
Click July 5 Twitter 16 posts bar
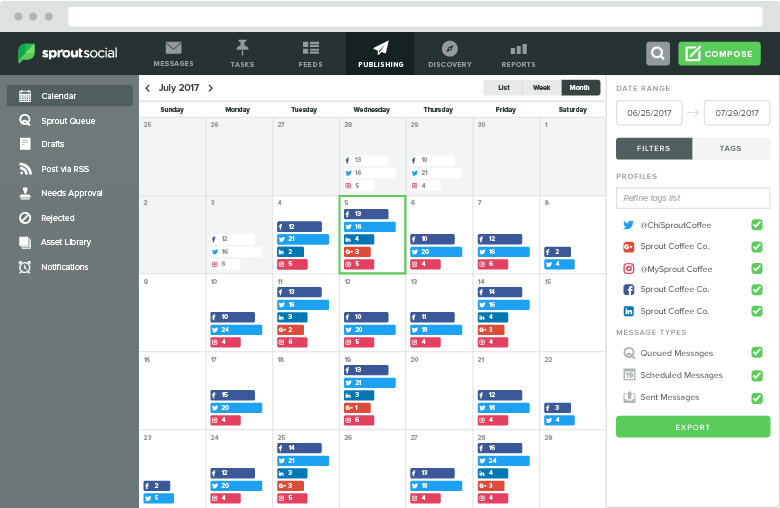370,227
